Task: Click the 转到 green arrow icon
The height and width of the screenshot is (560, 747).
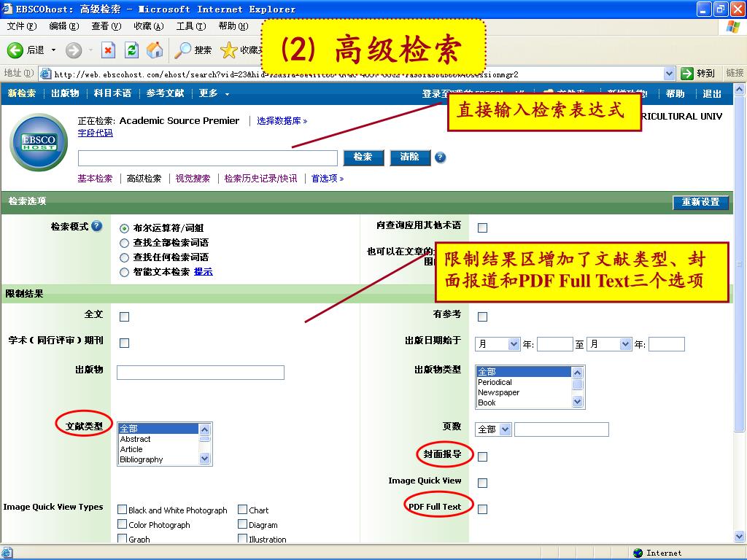Action: [687, 74]
